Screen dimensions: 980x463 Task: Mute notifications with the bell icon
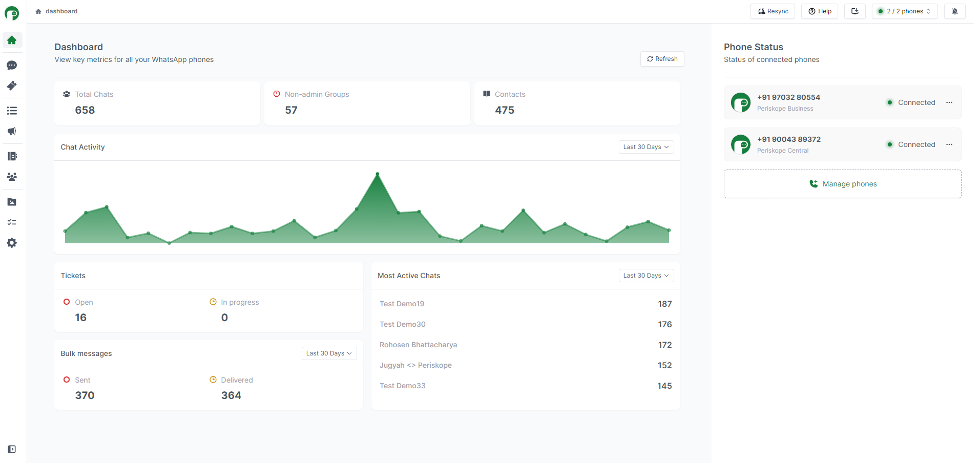tap(954, 11)
